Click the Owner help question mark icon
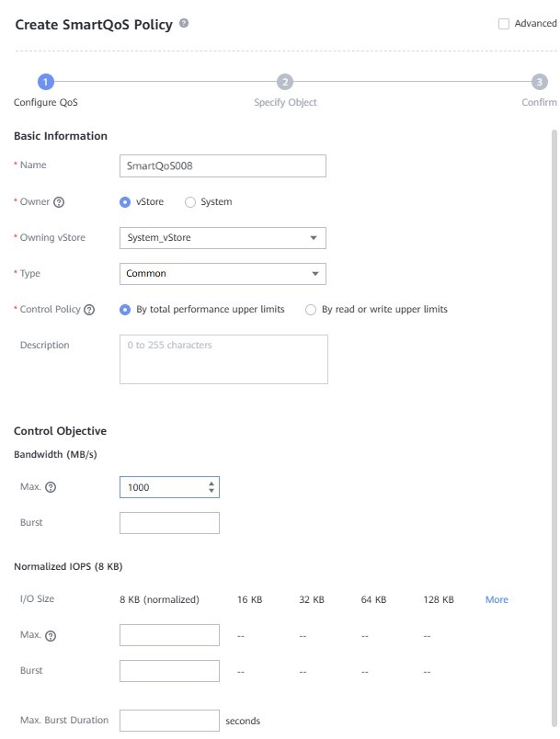560x739 pixels. pos(59,202)
